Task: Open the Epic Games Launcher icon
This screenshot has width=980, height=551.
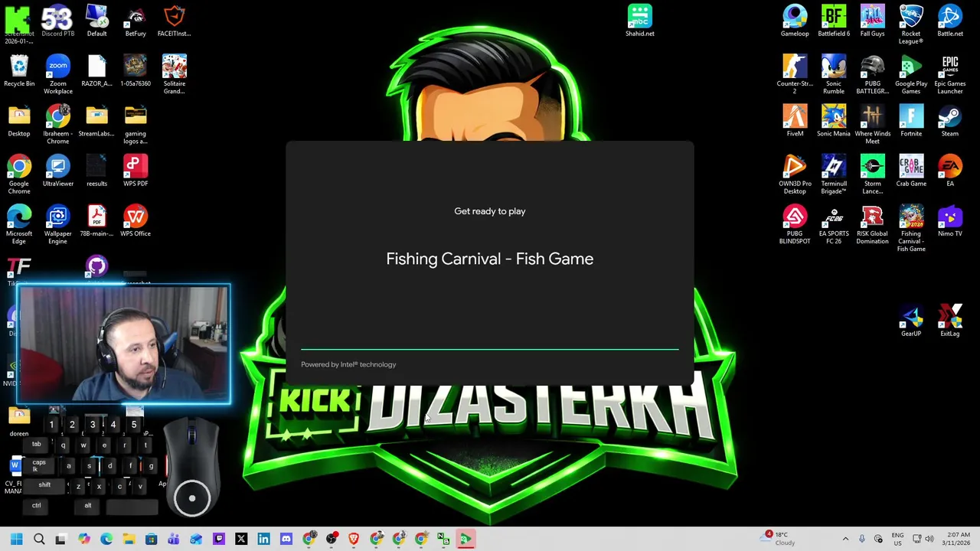Action: [949, 74]
